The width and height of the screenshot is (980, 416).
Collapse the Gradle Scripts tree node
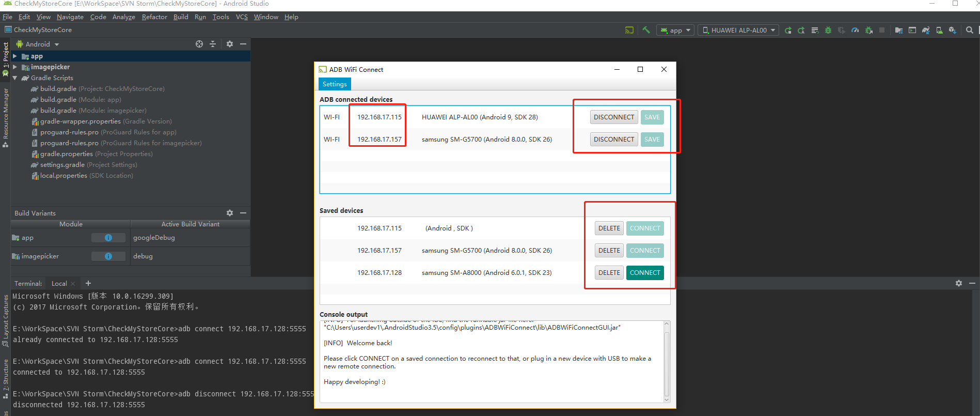(x=15, y=78)
